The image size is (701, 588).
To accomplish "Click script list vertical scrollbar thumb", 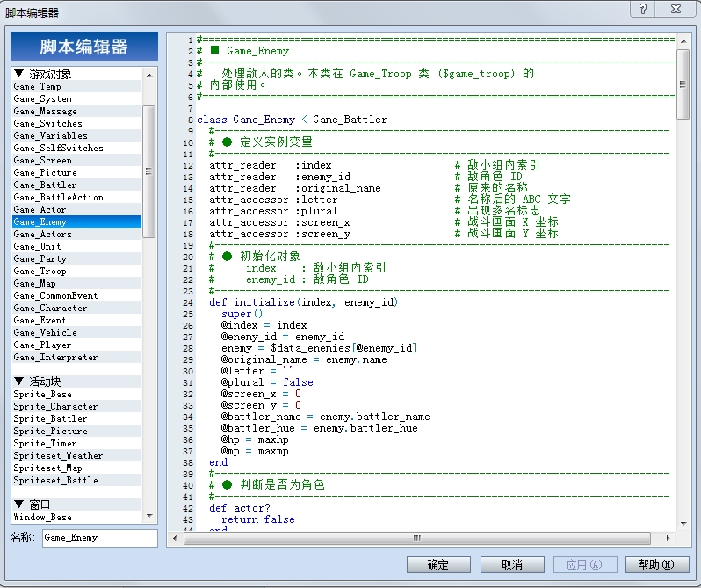I will pos(149,171).
